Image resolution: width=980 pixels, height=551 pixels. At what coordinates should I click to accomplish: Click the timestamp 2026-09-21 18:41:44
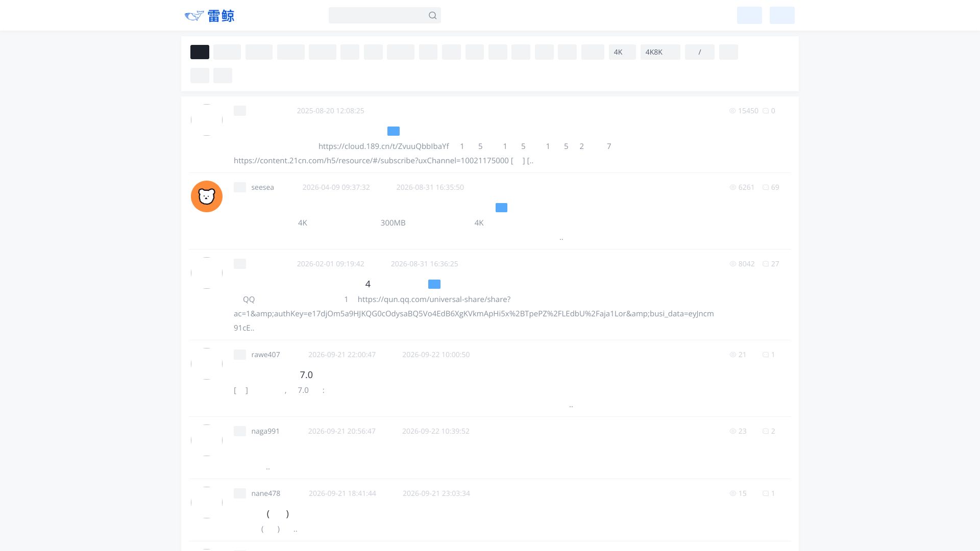point(342,493)
